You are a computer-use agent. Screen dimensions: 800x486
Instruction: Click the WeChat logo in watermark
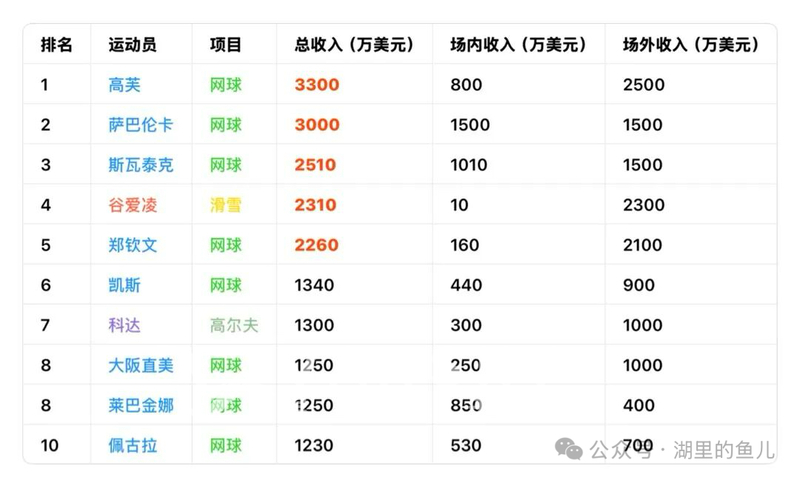[x=568, y=449]
